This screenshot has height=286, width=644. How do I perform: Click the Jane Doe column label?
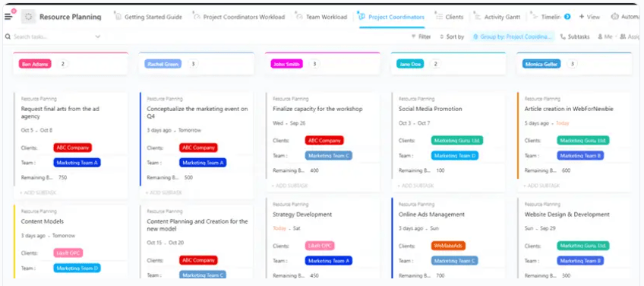[410, 64]
